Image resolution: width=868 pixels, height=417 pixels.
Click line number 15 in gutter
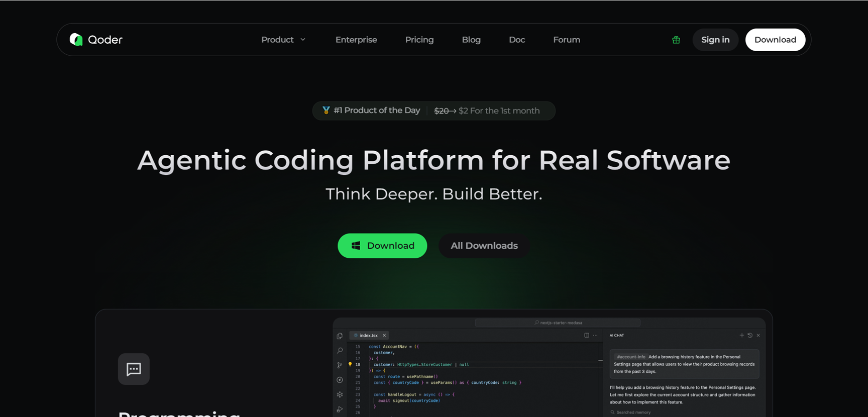[x=358, y=347]
